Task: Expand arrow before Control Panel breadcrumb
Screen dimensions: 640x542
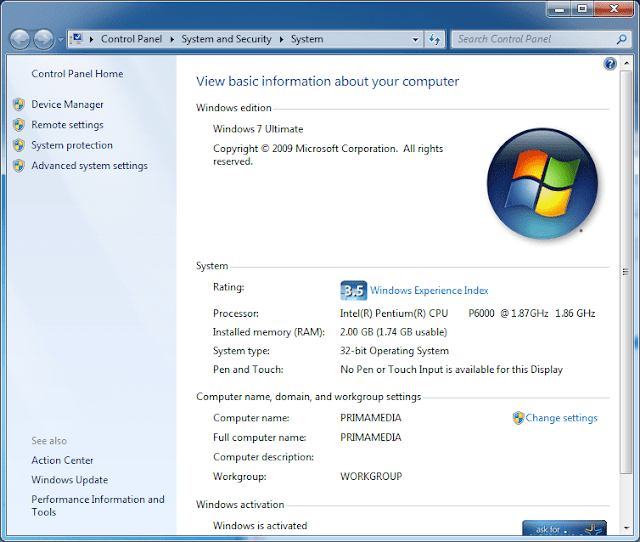Action: pos(91,39)
